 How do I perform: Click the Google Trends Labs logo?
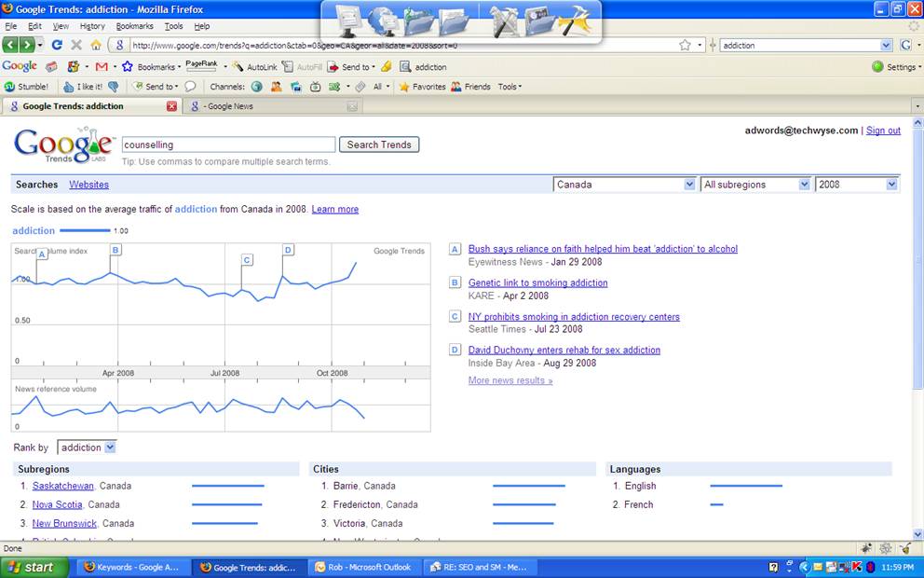pos(63,144)
